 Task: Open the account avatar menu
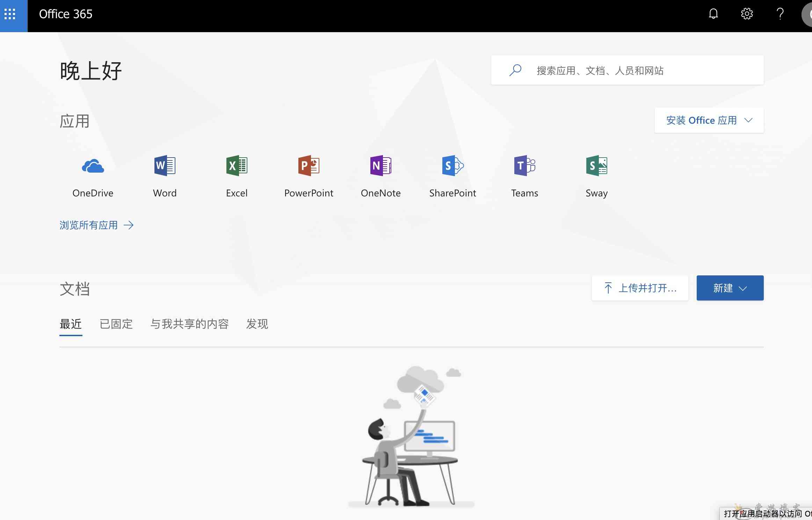pyautogui.click(x=807, y=14)
